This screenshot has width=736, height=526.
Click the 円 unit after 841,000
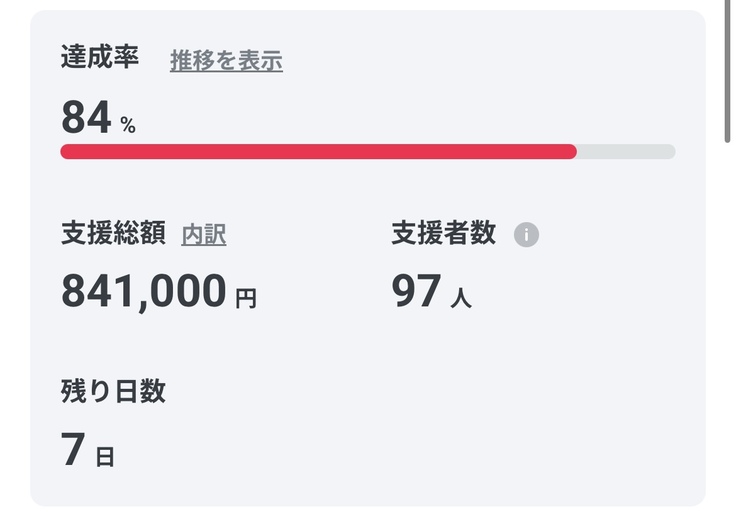[x=246, y=298]
